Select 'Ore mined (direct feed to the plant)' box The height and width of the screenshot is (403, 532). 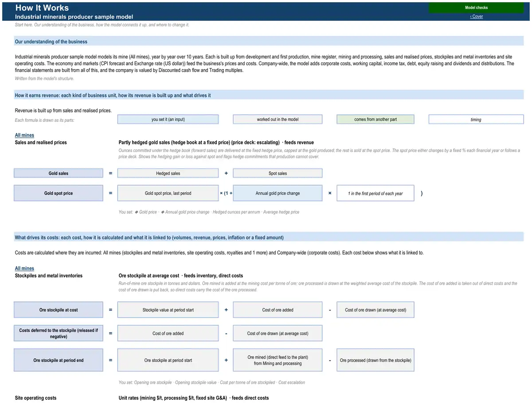tap(278, 360)
